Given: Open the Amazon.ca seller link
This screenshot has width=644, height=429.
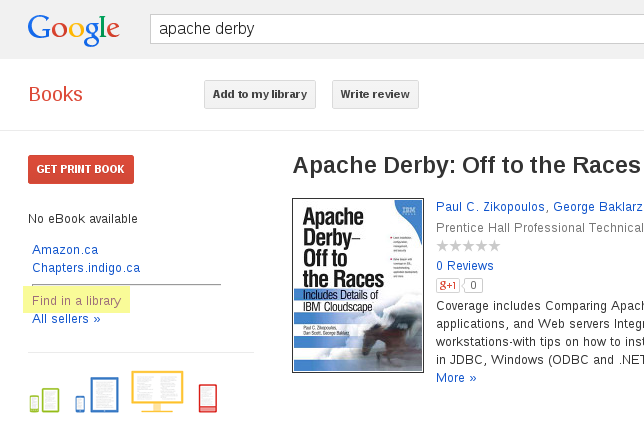Looking at the screenshot, I should 65,250.
